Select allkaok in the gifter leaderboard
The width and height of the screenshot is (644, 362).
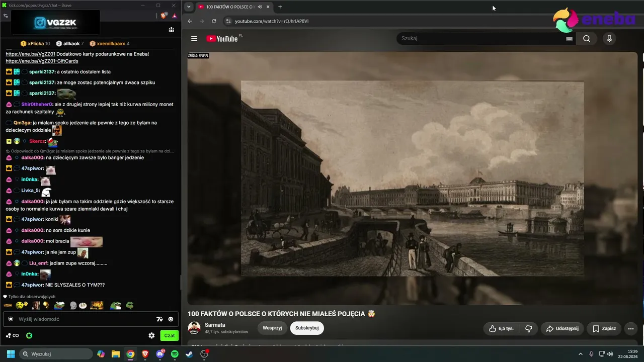pos(70,44)
